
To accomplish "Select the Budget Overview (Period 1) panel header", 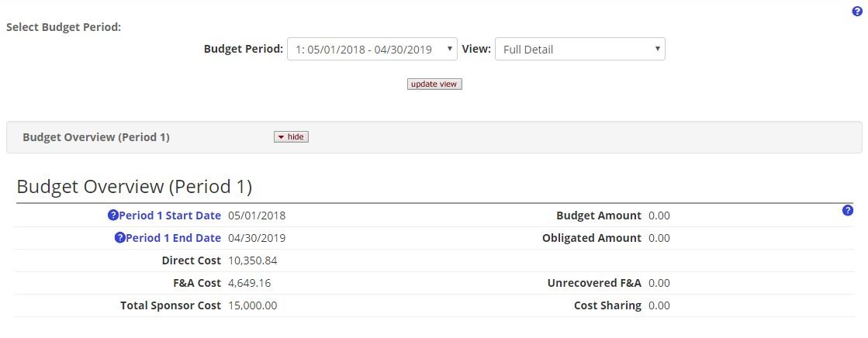I will (x=96, y=137).
